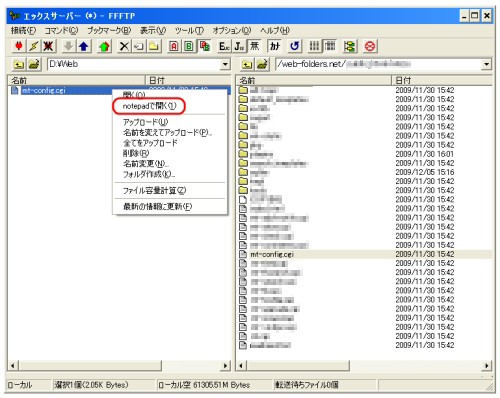Enable Binary transfer mode (B button)
Screen dimensions: 500x398
[189, 46]
